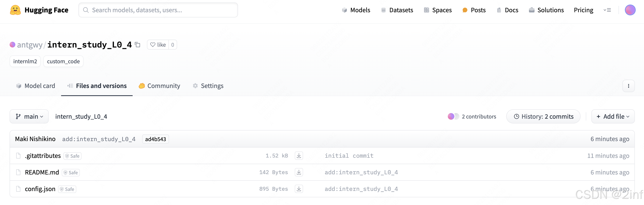
Task: Click the .gitattributes file document icon
Action: (x=18, y=156)
